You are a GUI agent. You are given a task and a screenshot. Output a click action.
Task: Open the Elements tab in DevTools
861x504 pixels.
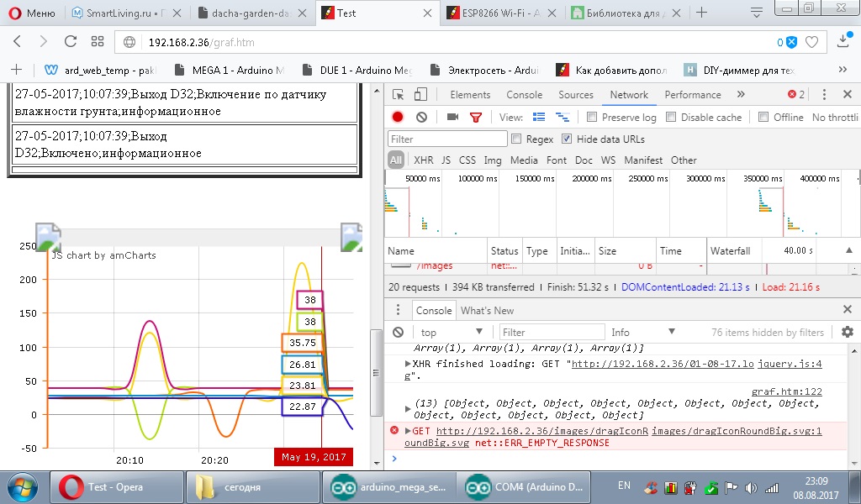coord(470,95)
